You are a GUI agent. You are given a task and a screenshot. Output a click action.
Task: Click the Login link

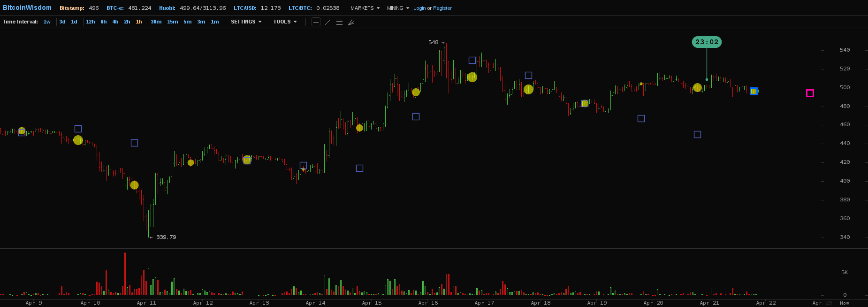point(419,8)
